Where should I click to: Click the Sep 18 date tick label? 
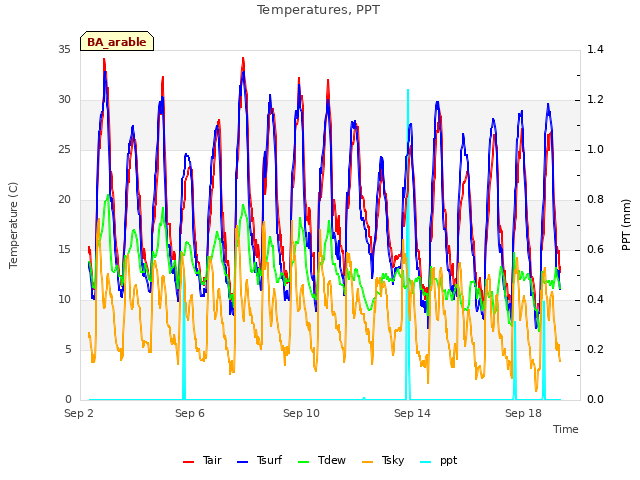pos(523,413)
